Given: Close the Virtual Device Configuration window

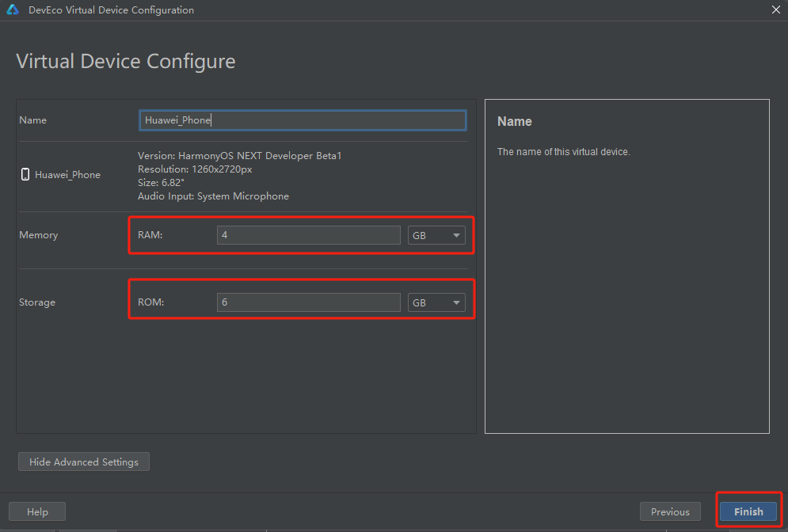Looking at the screenshot, I should pos(775,9).
